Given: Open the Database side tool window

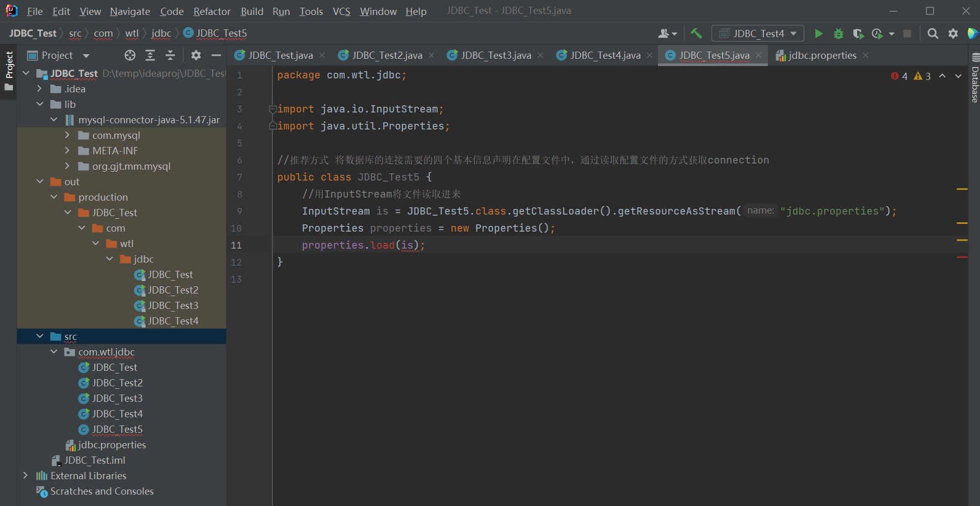Looking at the screenshot, I should [974, 78].
